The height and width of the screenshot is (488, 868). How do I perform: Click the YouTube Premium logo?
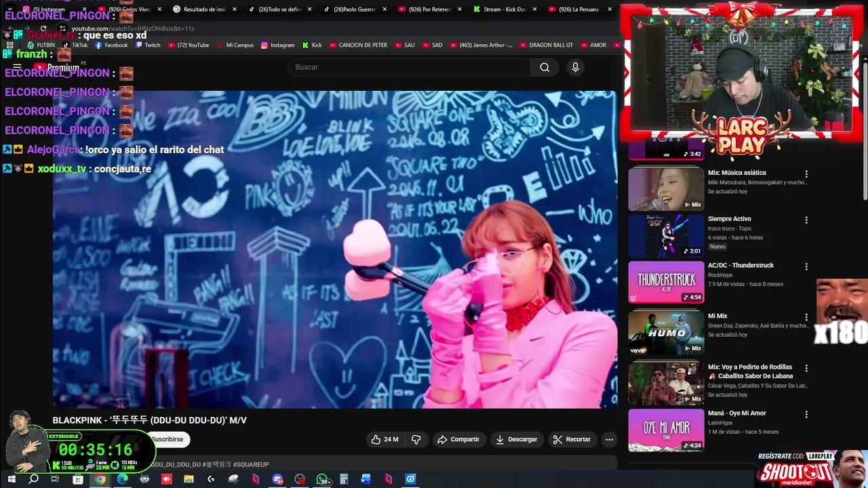tap(56, 67)
